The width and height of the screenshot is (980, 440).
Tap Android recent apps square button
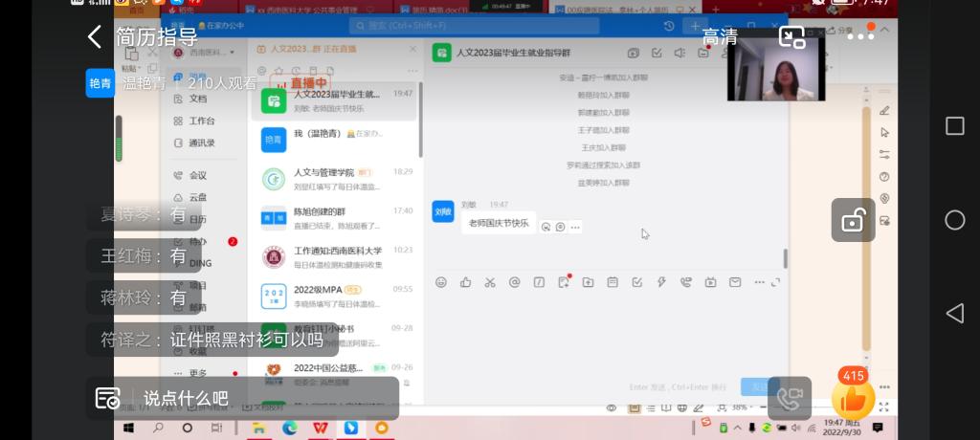(954, 125)
